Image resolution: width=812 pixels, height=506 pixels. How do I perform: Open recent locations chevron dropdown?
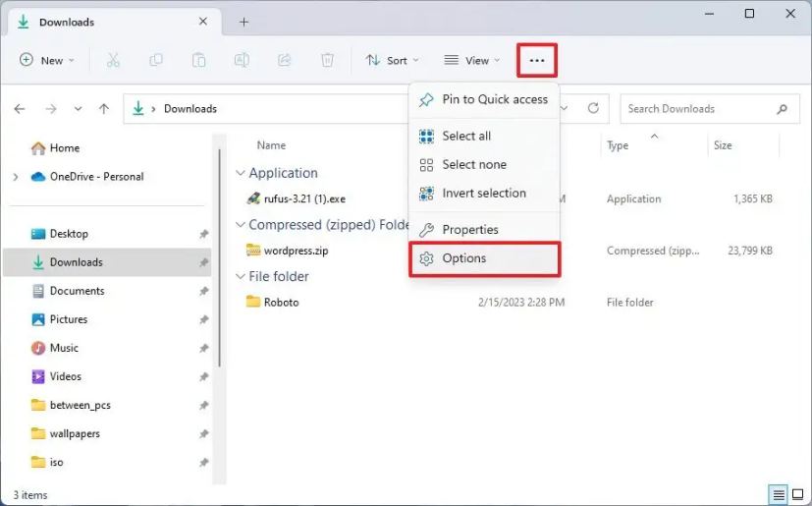click(78, 109)
